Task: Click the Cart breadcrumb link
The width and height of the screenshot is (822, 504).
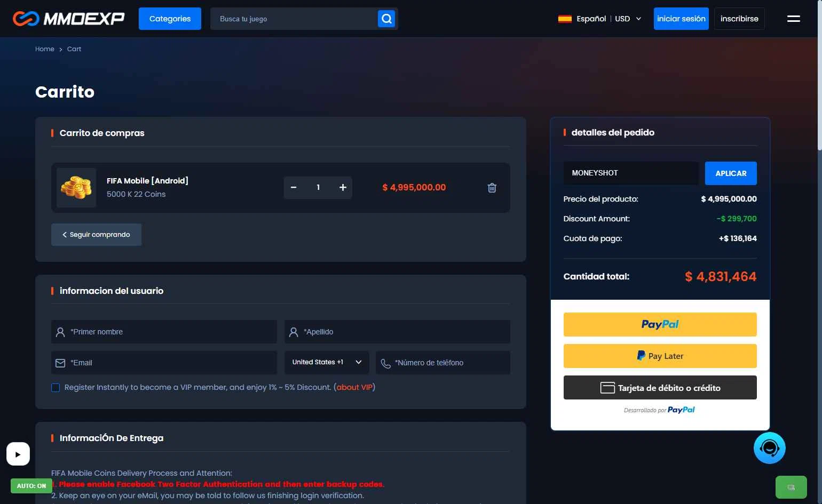Action: pyautogui.click(x=74, y=49)
